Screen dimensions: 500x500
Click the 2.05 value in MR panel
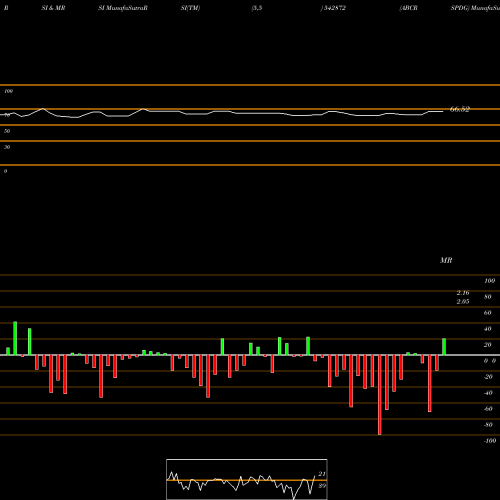point(463,302)
